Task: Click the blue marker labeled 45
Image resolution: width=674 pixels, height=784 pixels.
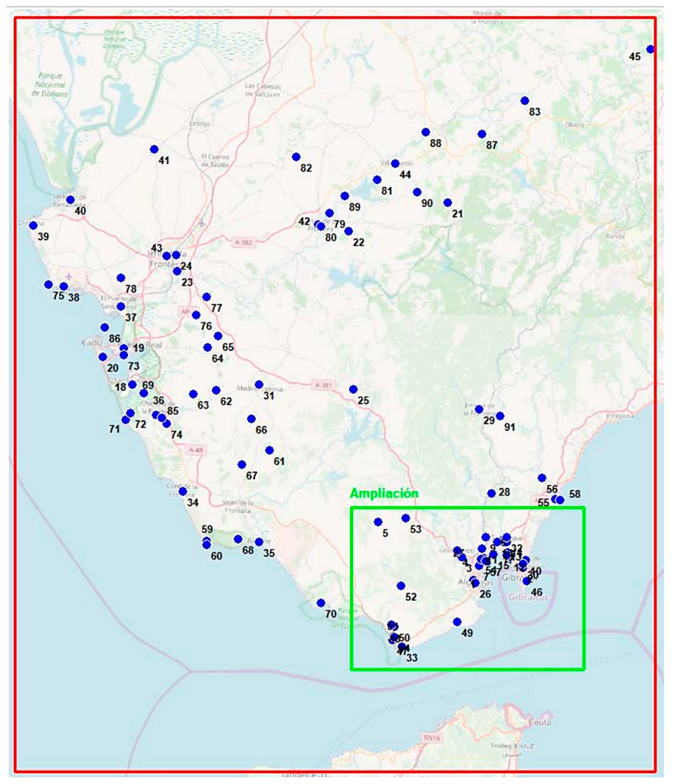Action: (x=650, y=49)
